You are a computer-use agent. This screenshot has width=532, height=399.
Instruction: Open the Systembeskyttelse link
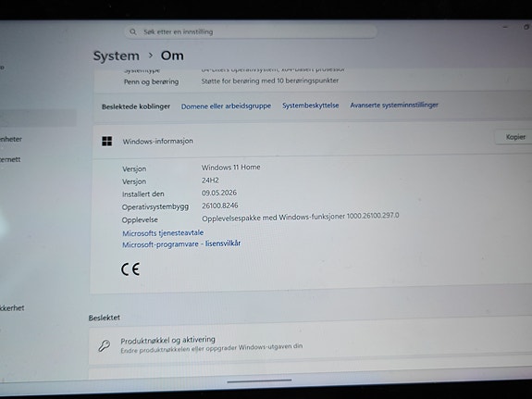311,106
